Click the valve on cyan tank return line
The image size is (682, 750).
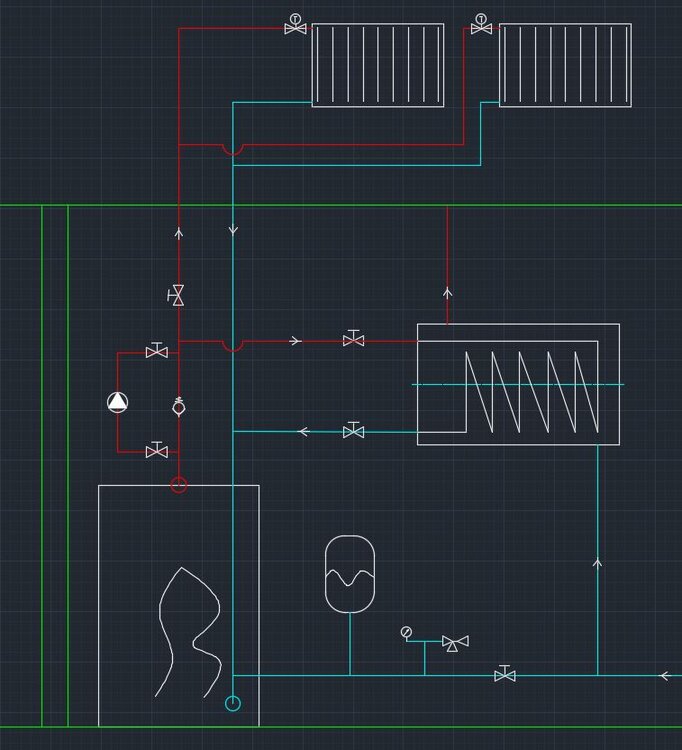(x=353, y=431)
